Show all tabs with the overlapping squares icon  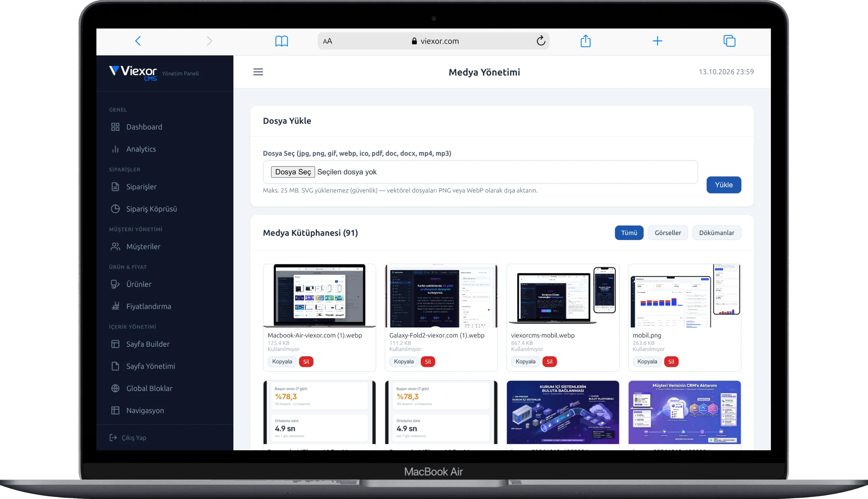[x=729, y=41]
